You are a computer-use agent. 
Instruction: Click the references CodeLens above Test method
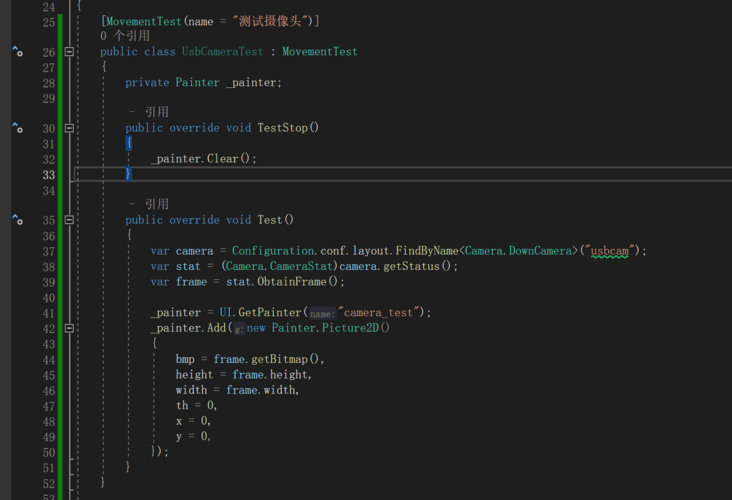pos(148,204)
